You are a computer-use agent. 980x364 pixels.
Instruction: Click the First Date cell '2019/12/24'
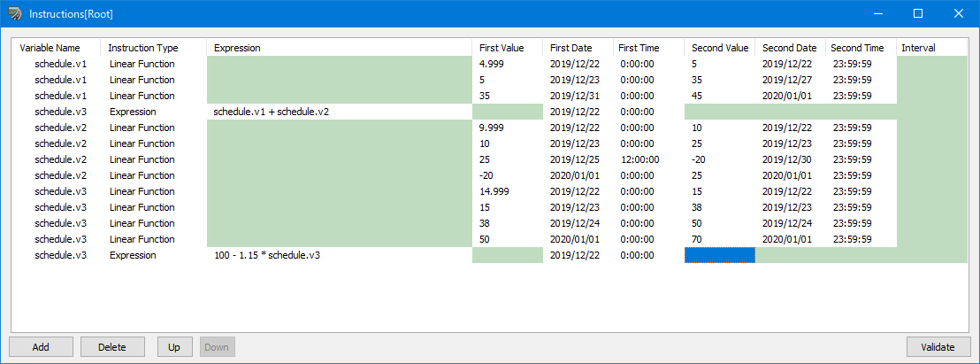(x=578, y=223)
